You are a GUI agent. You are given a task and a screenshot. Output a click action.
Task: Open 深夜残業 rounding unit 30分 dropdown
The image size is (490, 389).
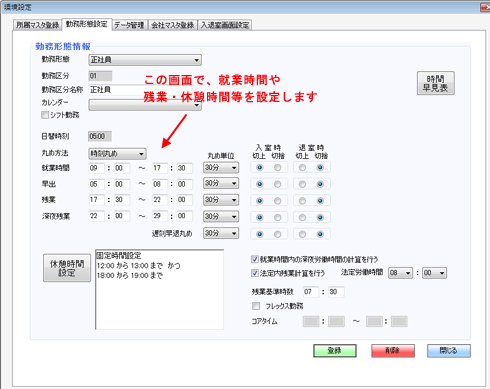[221, 217]
